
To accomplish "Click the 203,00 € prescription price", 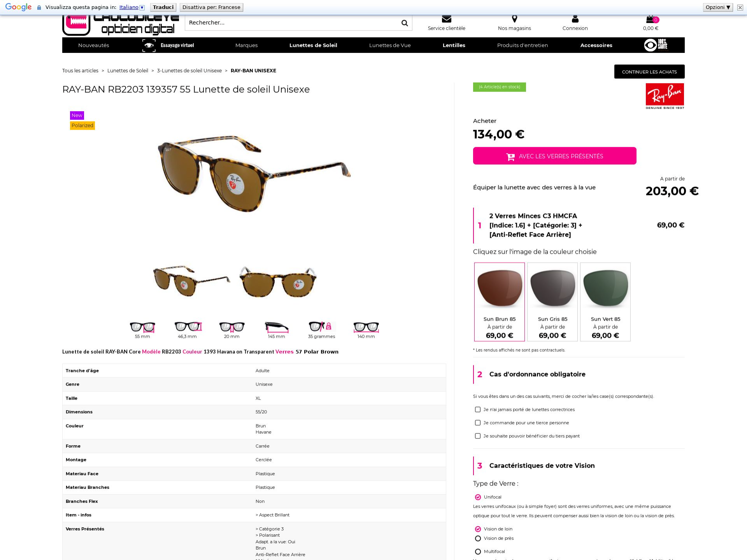I will [x=672, y=191].
